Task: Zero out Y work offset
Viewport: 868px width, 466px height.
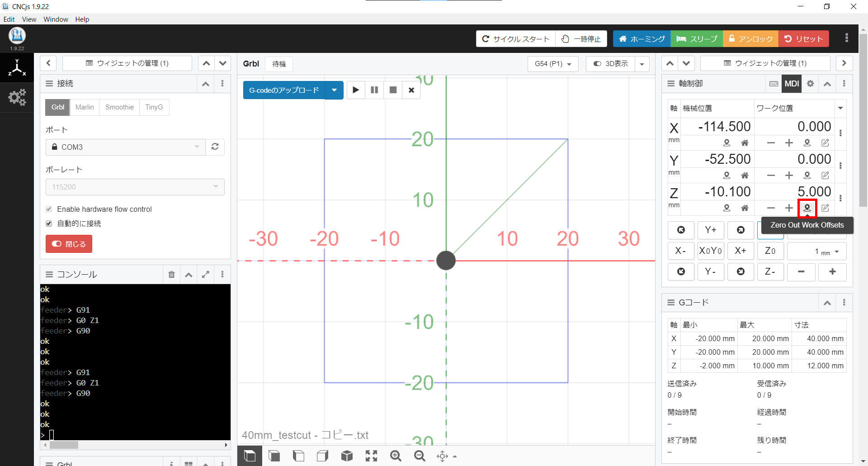Action: tap(807, 176)
